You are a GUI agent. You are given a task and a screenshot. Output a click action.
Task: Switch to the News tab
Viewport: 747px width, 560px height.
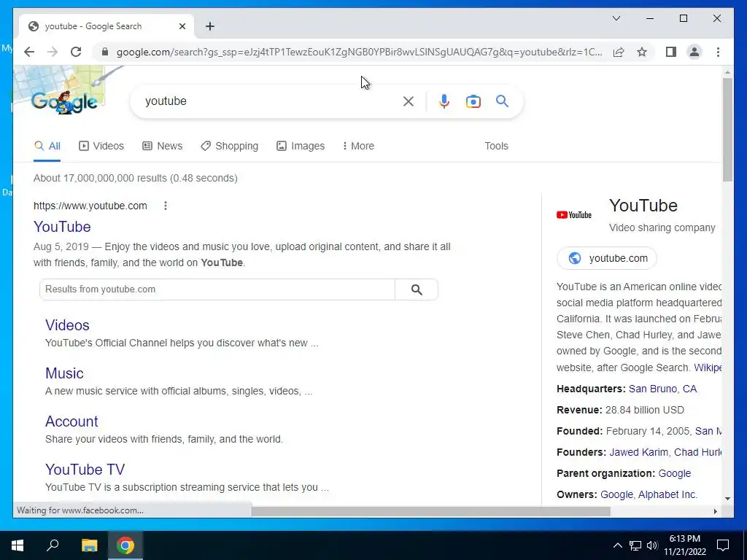[x=163, y=146]
